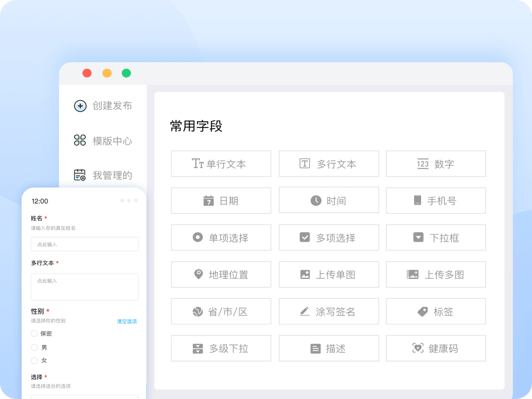Screen dimensions: 532x399
Task: Open 模版中心 from the sidebar
Action: (112, 141)
